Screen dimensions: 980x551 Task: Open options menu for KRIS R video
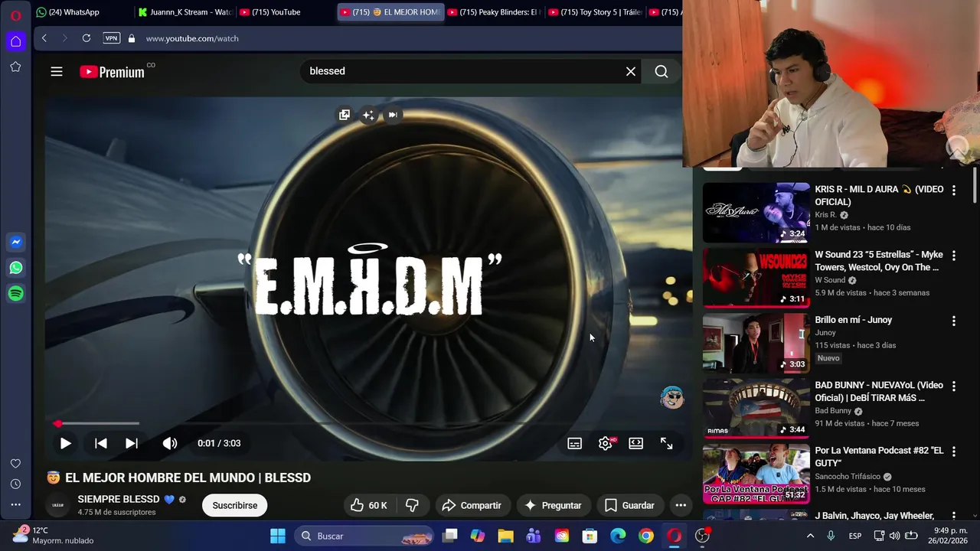pos(954,190)
